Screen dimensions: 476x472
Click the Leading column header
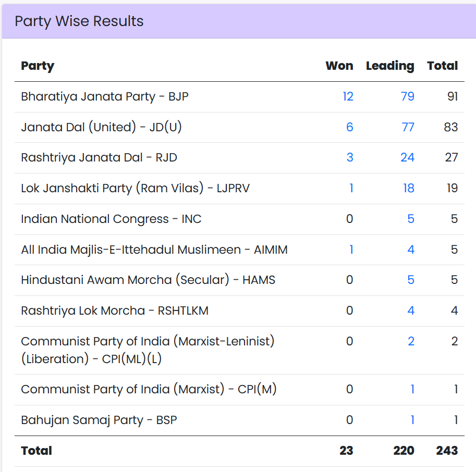390,66
